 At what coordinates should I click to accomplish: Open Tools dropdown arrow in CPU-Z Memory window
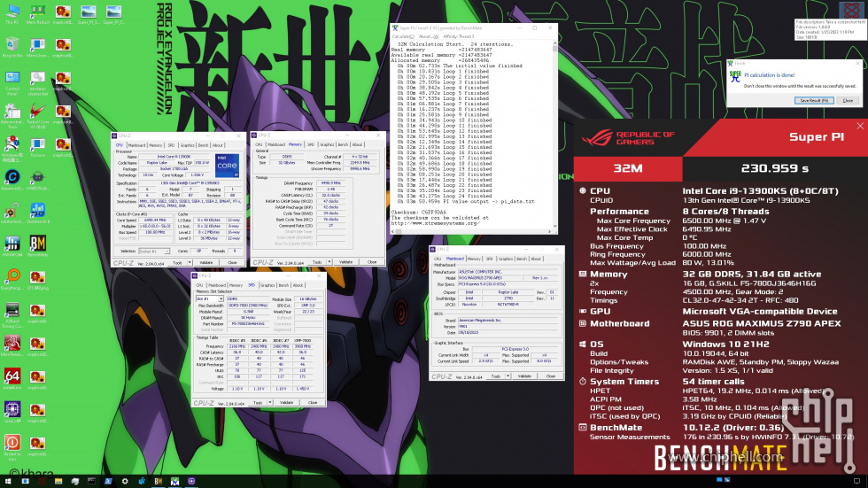click(329, 261)
